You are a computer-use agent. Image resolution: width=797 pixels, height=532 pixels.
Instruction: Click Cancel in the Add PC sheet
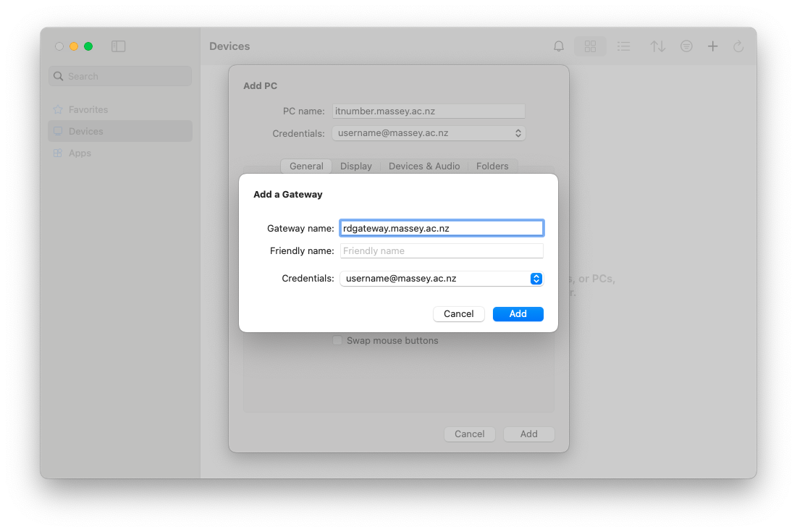point(470,434)
